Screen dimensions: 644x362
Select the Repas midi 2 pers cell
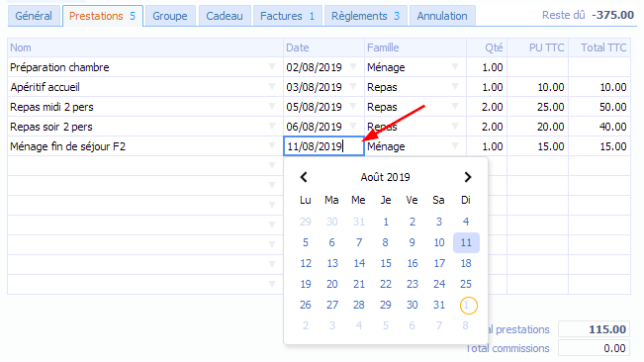pos(145,106)
